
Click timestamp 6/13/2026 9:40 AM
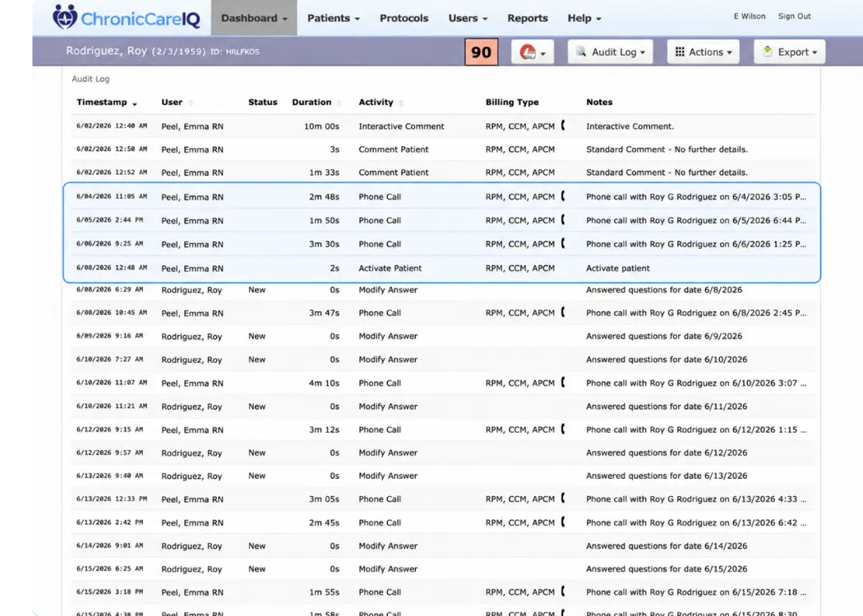click(109, 476)
